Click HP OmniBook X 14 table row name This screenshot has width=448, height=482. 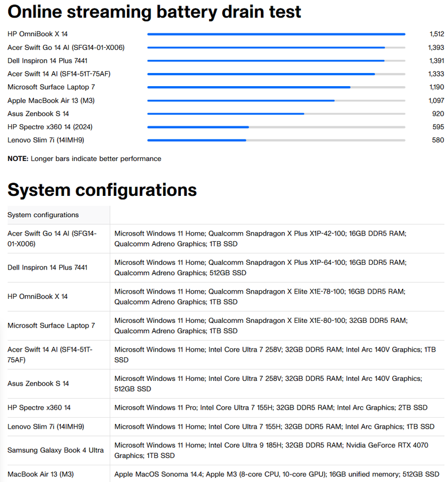tap(37, 296)
